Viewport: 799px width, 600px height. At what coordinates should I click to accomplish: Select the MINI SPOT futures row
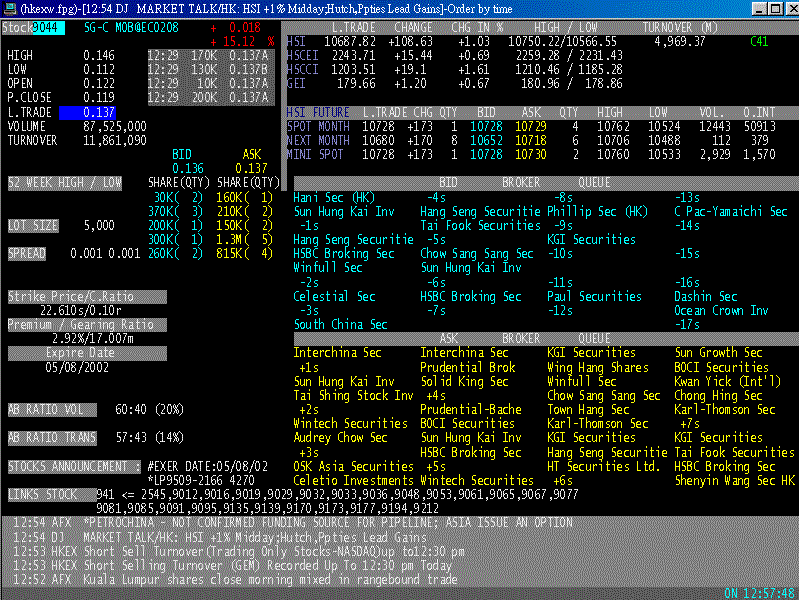pos(531,154)
